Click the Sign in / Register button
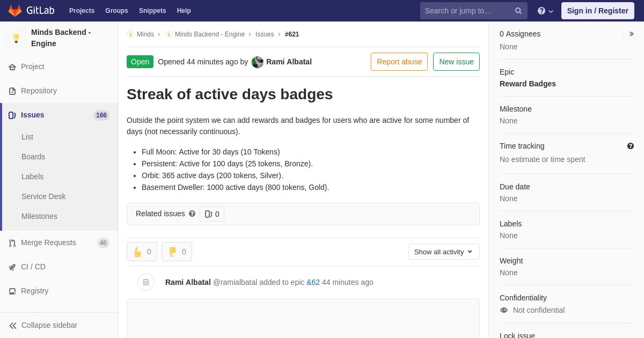 (x=598, y=11)
